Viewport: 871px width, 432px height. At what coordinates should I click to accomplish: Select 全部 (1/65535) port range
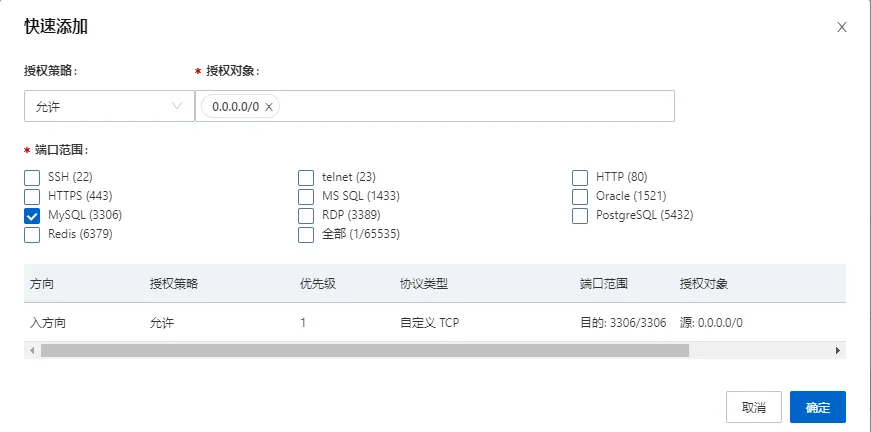coord(306,234)
